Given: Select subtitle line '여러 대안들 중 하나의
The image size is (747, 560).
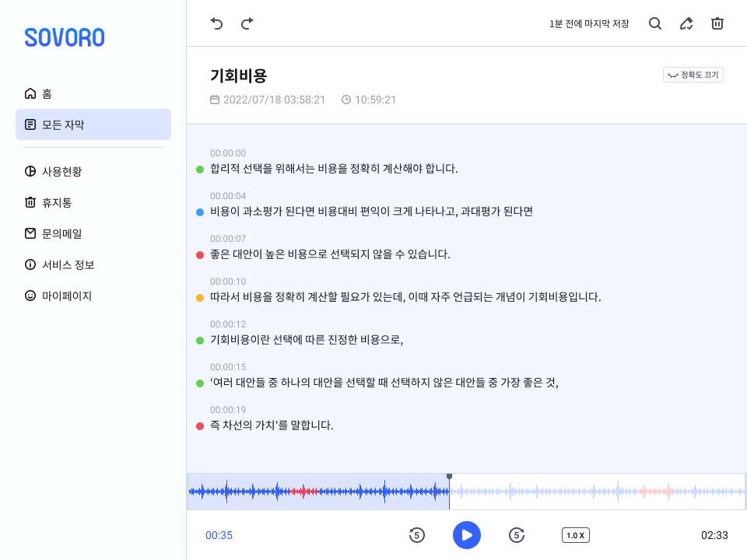Looking at the screenshot, I should tap(384, 383).
